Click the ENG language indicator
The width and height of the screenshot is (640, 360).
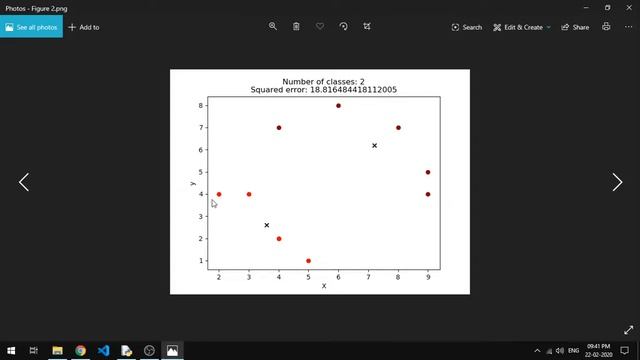click(573, 351)
